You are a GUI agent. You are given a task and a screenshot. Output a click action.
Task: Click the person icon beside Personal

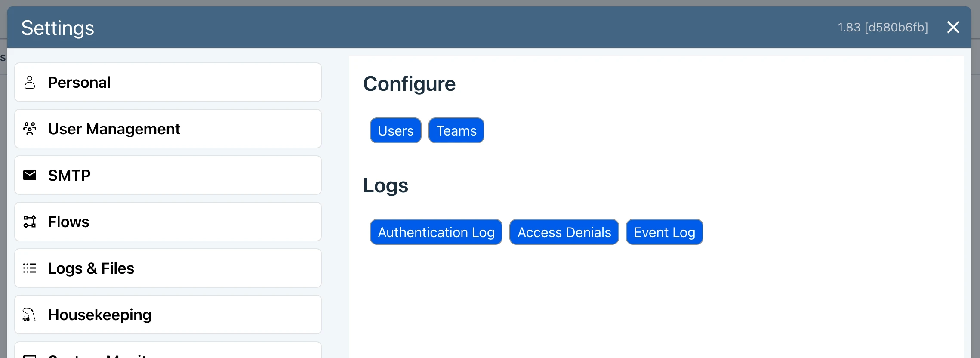[30, 82]
